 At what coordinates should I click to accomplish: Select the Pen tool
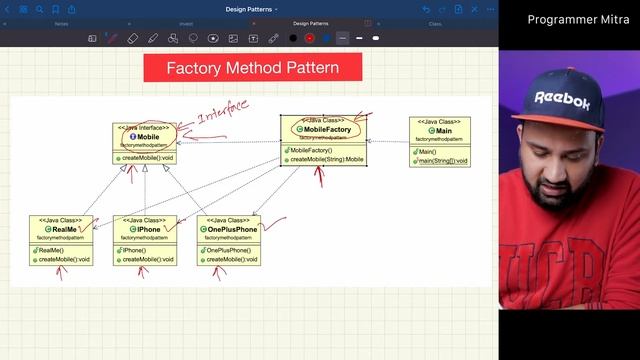point(111,38)
